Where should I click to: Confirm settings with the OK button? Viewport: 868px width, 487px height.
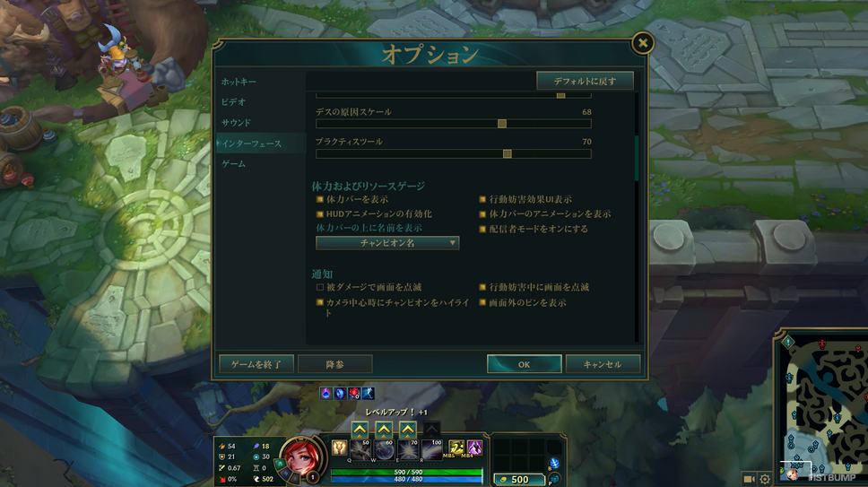(x=525, y=364)
